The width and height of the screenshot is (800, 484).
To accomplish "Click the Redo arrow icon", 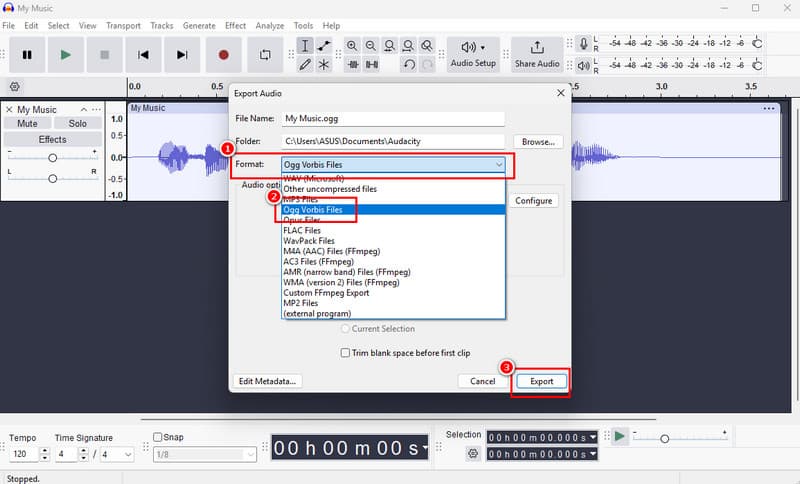I will pyautogui.click(x=428, y=65).
